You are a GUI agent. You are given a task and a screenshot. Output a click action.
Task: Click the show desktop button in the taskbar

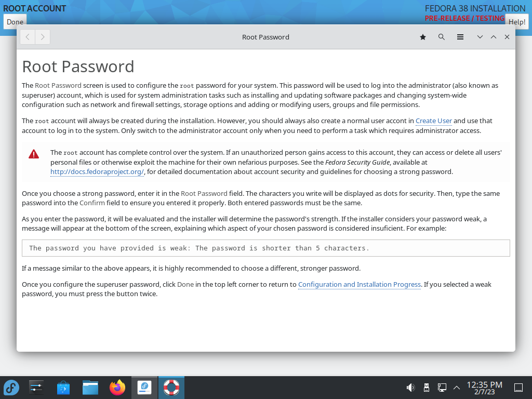[518, 388]
